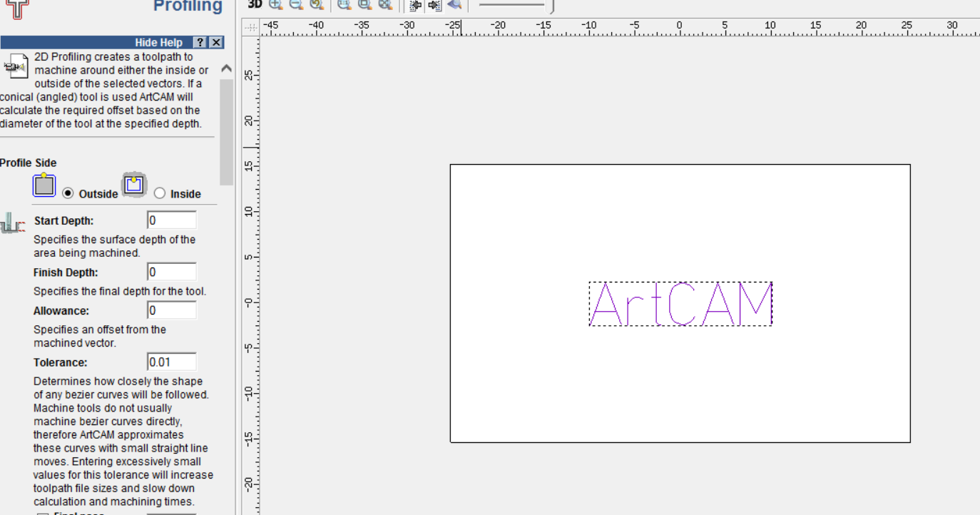Click the square Window Fit zoom icon
The height and width of the screenshot is (515, 980).
point(364,4)
